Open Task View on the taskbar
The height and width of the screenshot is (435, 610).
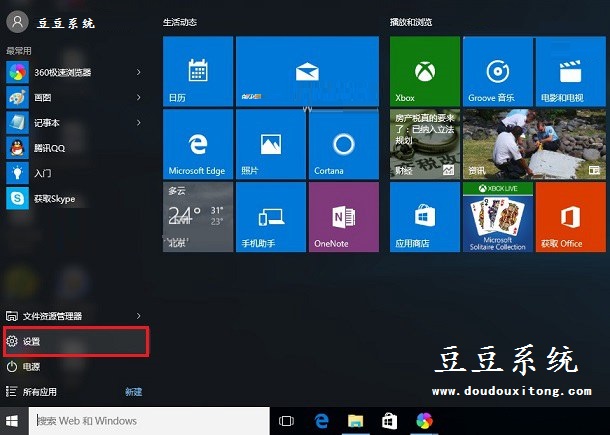(286, 421)
